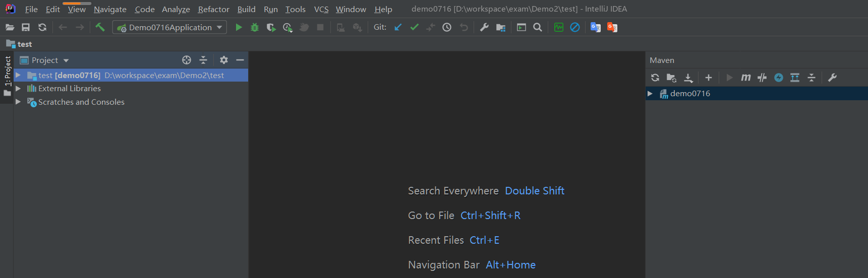Open the Demo0716Application run configuration dropdown
This screenshot has height=278, width=868.
pyautogui.click(x=169, y=27)
